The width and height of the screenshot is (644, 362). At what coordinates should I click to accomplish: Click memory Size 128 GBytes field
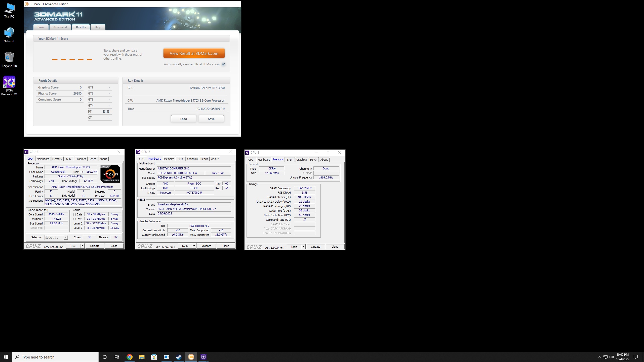tap(272, 173)
